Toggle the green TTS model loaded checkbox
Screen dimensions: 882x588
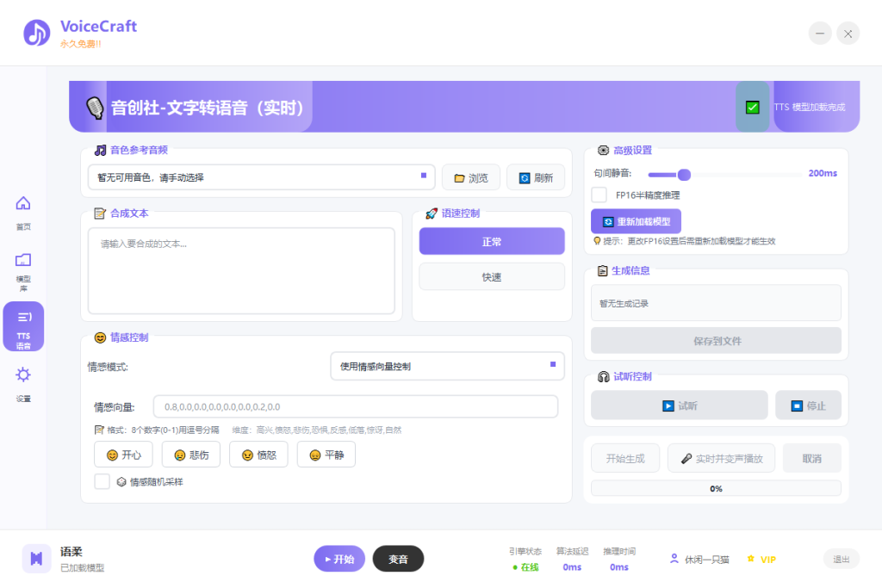752,107
